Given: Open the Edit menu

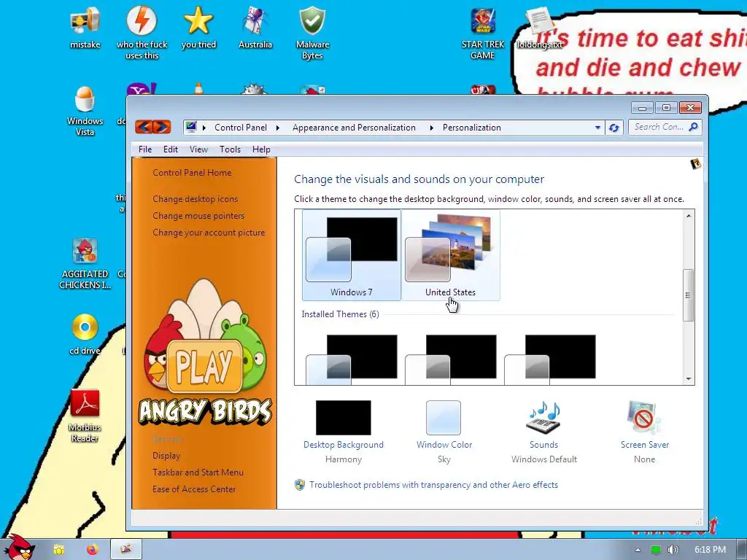Looking at the screenshot, I should [171, 149].
